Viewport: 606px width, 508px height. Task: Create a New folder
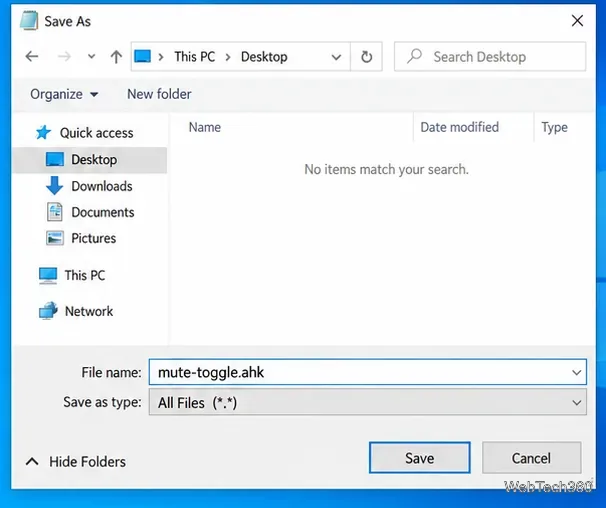pyautogui.click(x=159, y=94)
